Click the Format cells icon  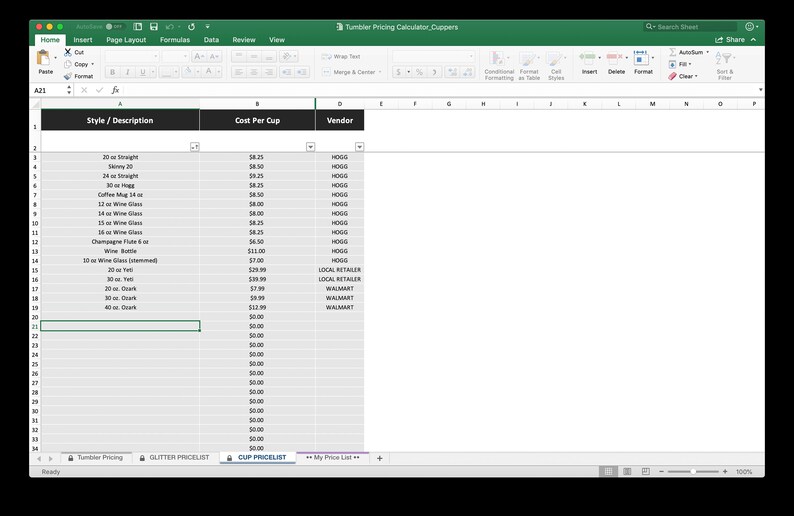pos(641,57)
